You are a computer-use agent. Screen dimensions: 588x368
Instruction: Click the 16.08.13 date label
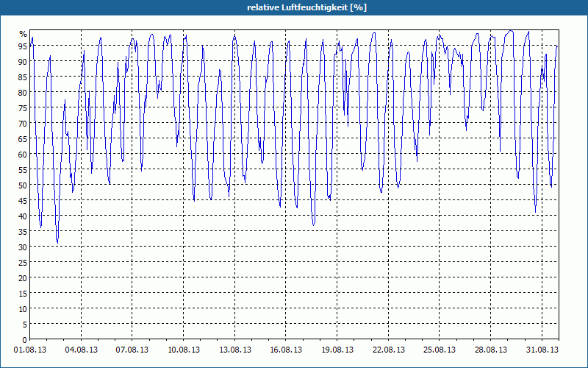pyautogui.click(x=286, y=350)
